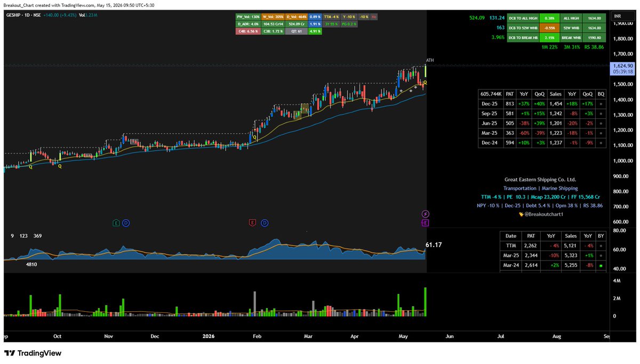Select the Sep-25 quarterly row
640x364 pixels.
[x=542, y=114]
